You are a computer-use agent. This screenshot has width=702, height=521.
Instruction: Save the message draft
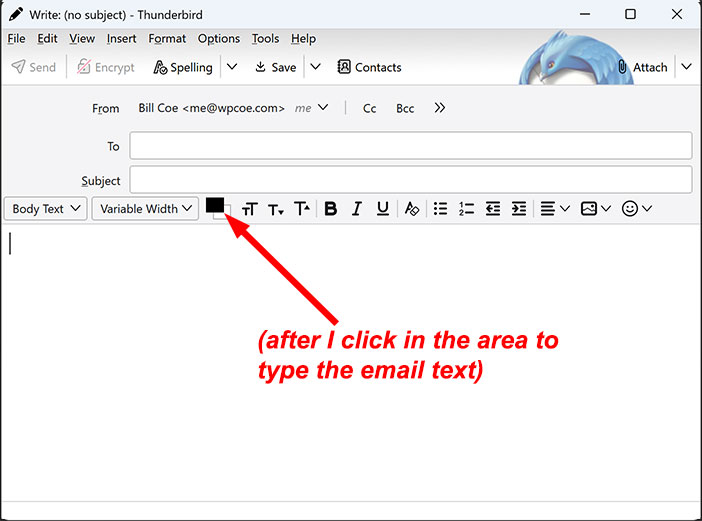276,67
